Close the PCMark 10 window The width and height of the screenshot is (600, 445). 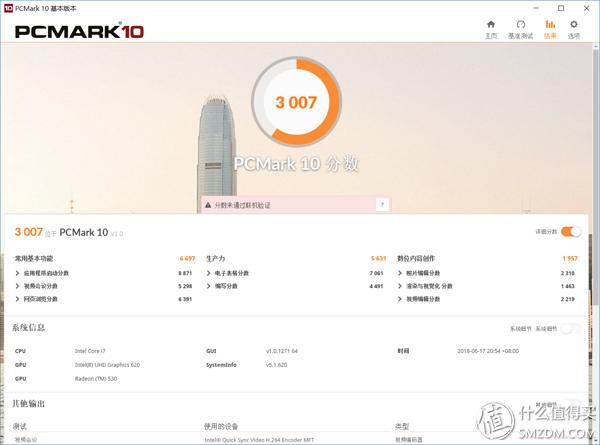click(586, 8)
